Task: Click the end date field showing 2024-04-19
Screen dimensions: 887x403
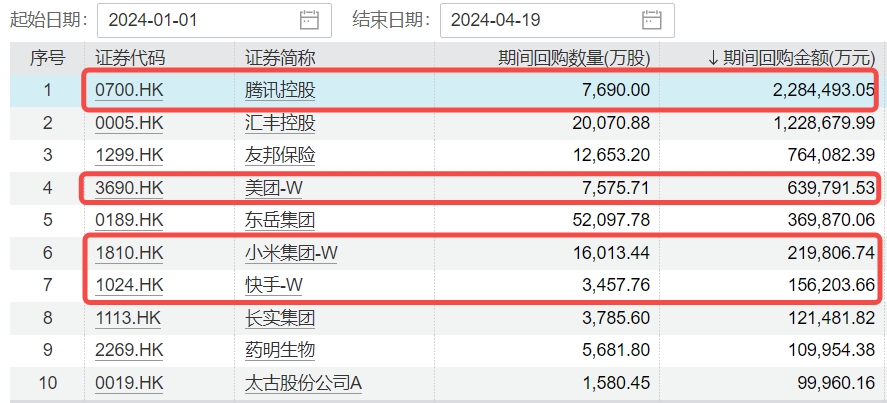Action: pos(557,20)
